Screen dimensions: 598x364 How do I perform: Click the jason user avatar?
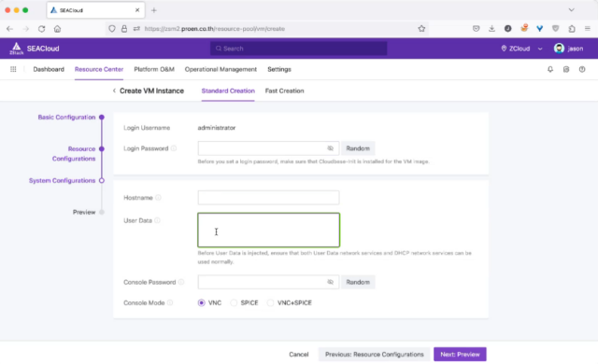559,49
